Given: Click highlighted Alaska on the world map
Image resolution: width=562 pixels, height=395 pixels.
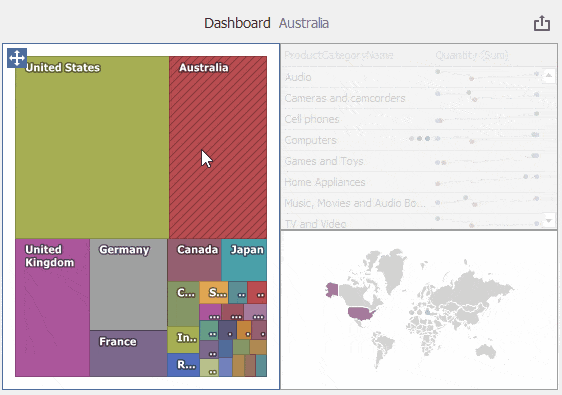Looking at the screenshot, I should [x=332, y=290].
